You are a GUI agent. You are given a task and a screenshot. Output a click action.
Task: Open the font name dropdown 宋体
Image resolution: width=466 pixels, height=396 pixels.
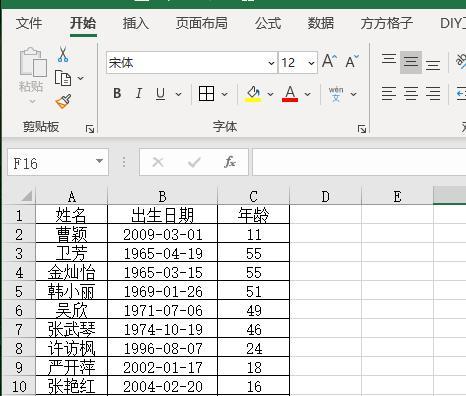click(x=271, y=63)
